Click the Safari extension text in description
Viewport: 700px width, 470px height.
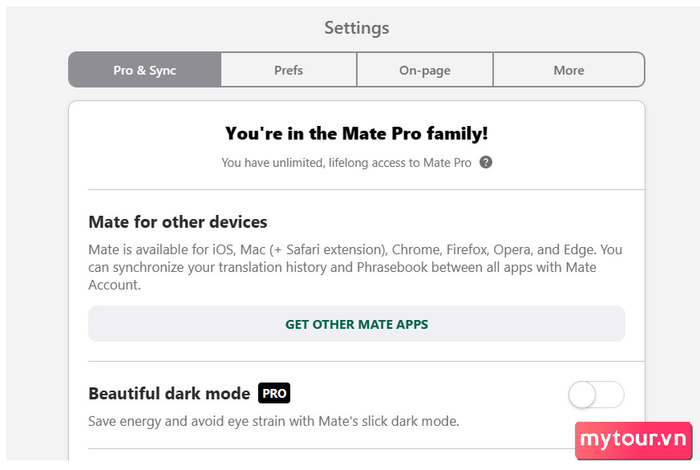pos(334,250)
